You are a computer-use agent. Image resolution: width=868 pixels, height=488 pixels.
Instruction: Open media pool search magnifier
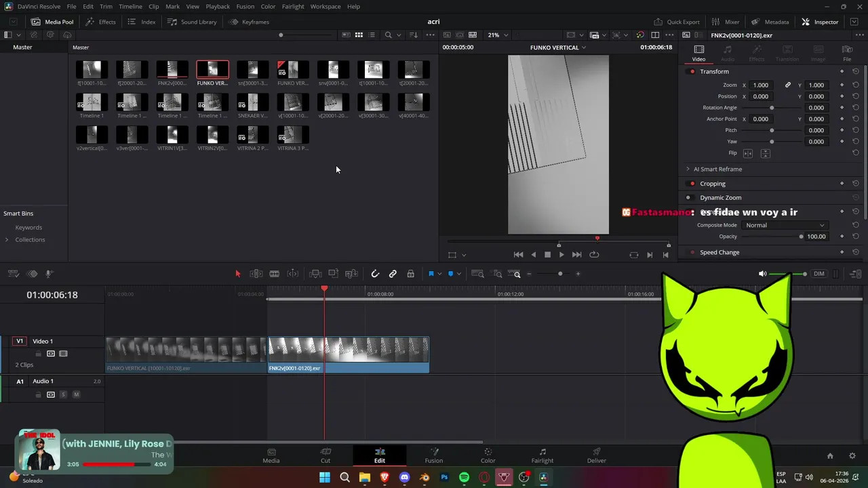click(388, 35)
